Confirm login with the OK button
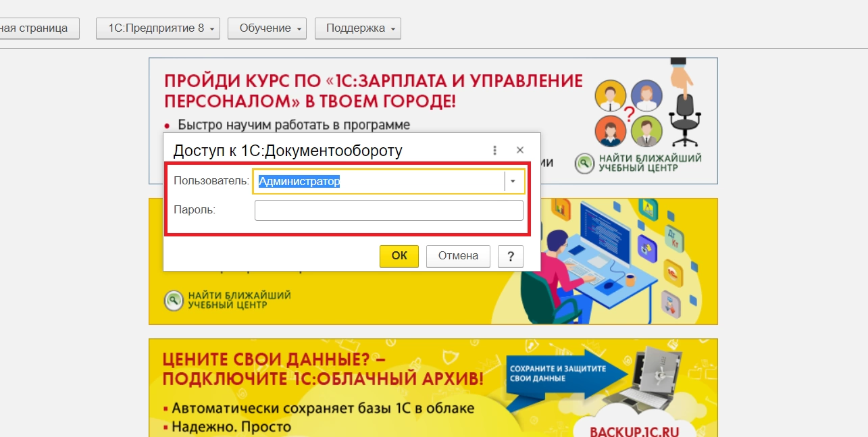Image resolution: width=868 pixels, height=437 pixels. (399, 256)
